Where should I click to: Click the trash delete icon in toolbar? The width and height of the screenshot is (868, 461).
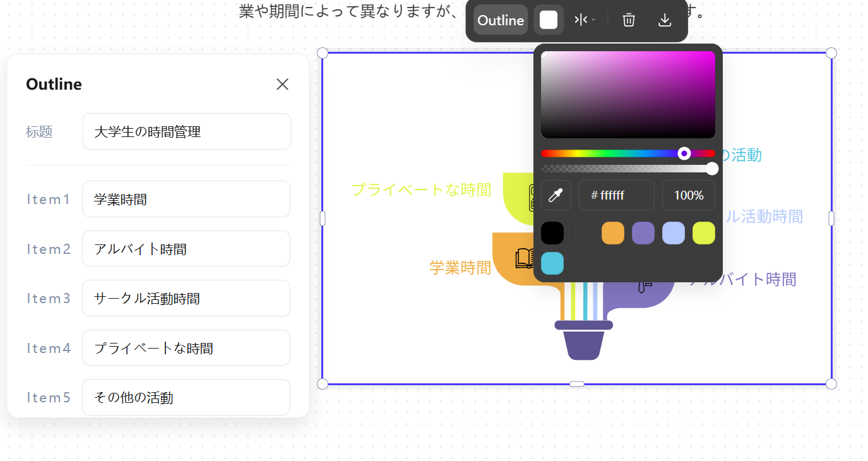628,20
